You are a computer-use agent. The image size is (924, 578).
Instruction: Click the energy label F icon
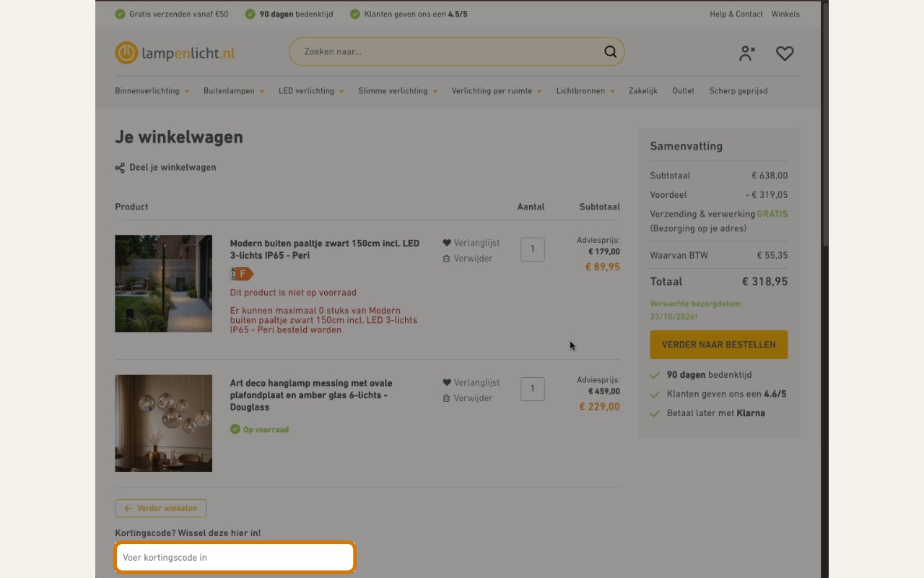coord(242,274)
